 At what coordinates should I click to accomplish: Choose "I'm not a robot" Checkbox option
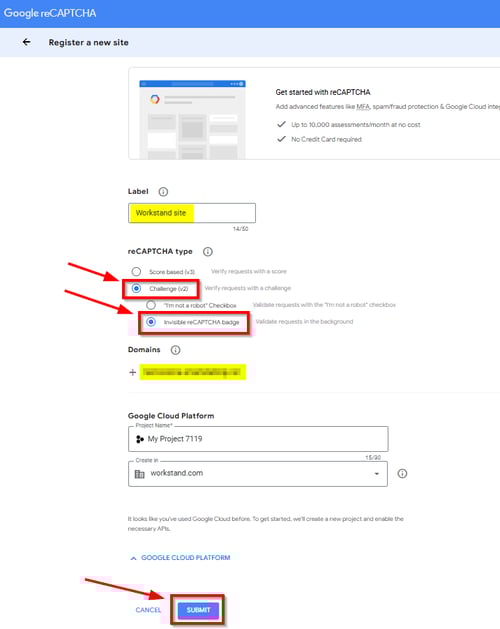151,305
